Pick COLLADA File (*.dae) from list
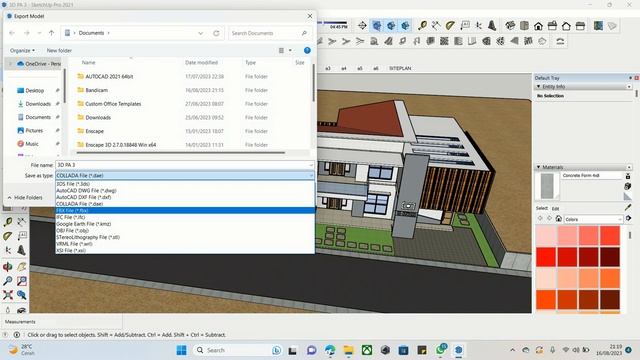 (x=185, y=204)
